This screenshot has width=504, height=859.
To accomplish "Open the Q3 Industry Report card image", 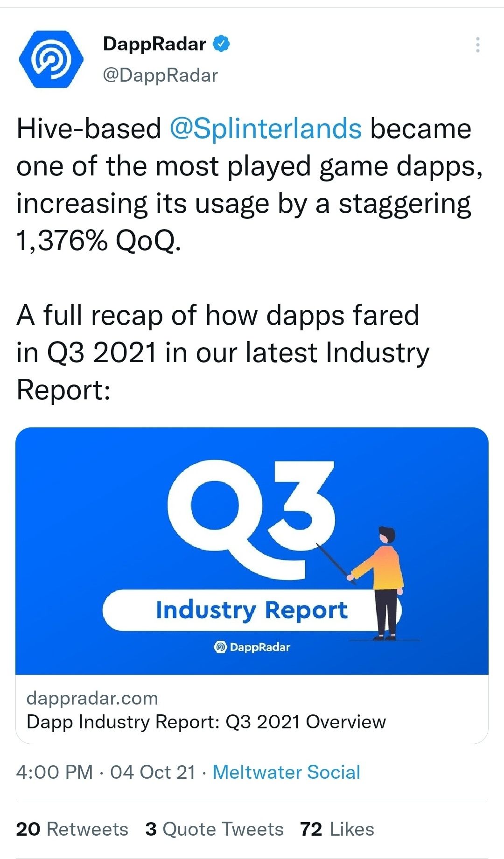I will point(252,551).
